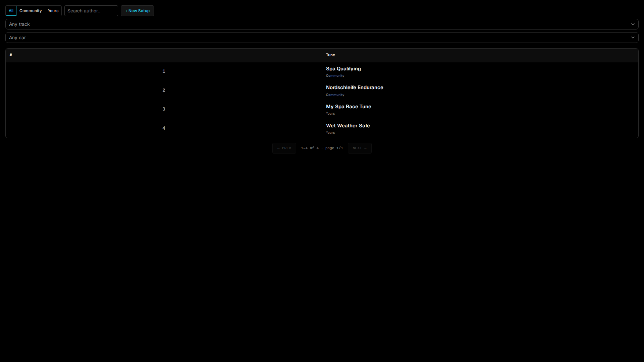The width and height of the screenshot is (644, 362).
Task: Switch to the Yours filter tab
Action: 53,11
